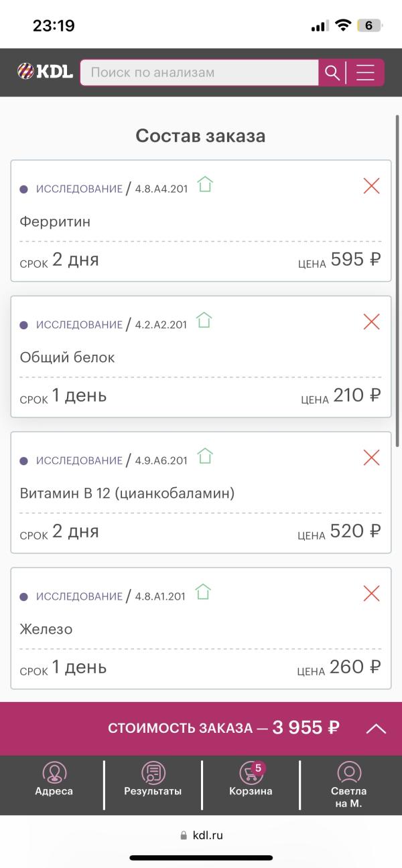This screenshot has width=402, height=868.
Task: Remove Ферритин from the order
Action: (x=371, y=186)
